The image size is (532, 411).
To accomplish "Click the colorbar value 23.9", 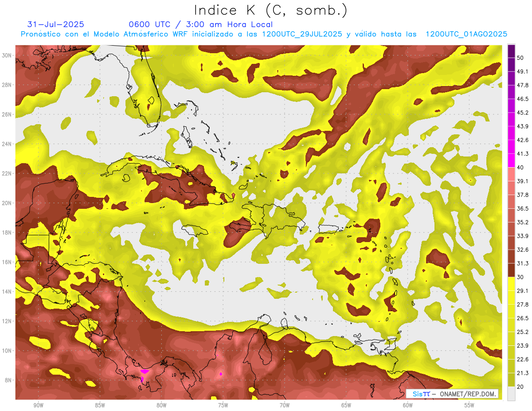I will [x=523, y=346].
